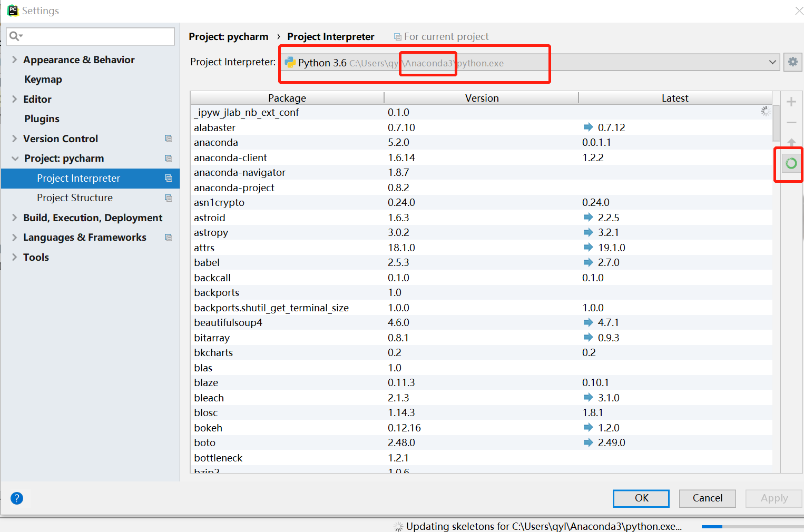
Task: Expand Build, Execution, Deployment section
Action: pyautogui.click(x=14, y=218)
